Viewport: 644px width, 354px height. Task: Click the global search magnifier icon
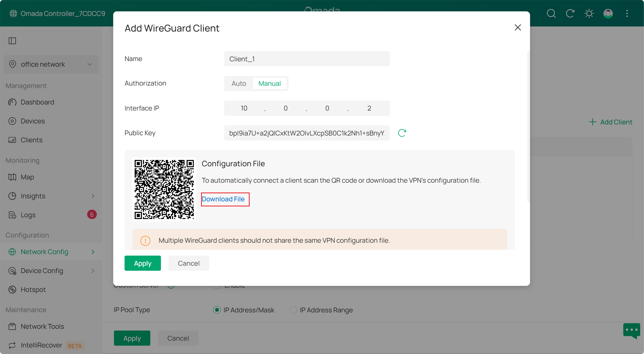click(x=551, y=13)
